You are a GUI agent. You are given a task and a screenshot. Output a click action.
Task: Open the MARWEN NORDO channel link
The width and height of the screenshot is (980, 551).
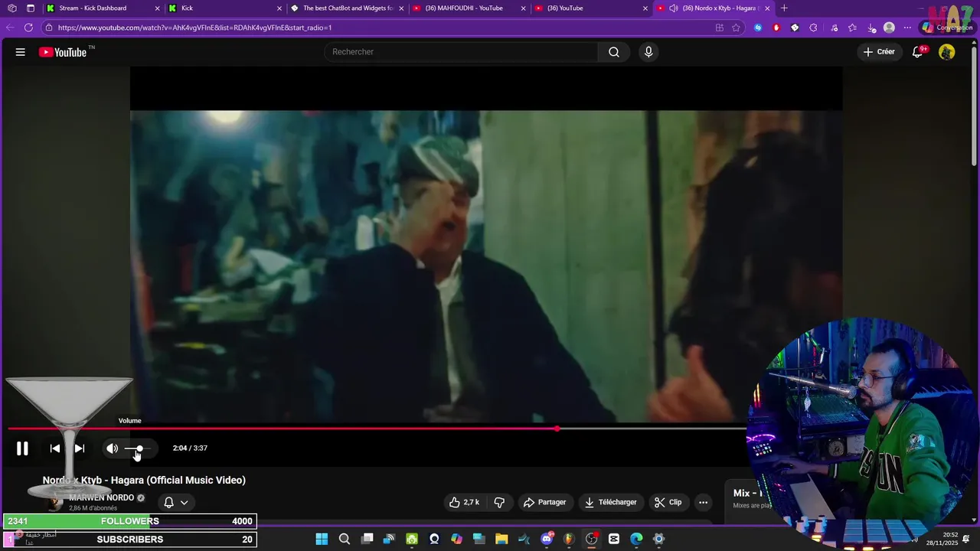pyautogui.click(x=101, y=497)
